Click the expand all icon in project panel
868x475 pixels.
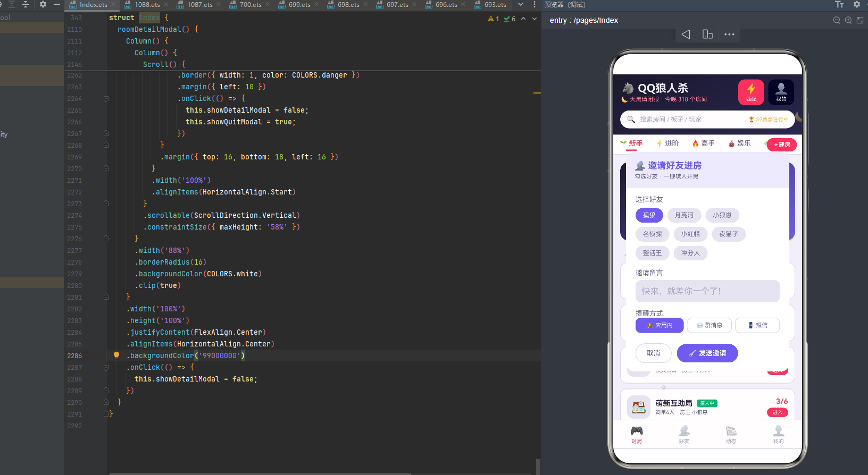tap(12, 4)
